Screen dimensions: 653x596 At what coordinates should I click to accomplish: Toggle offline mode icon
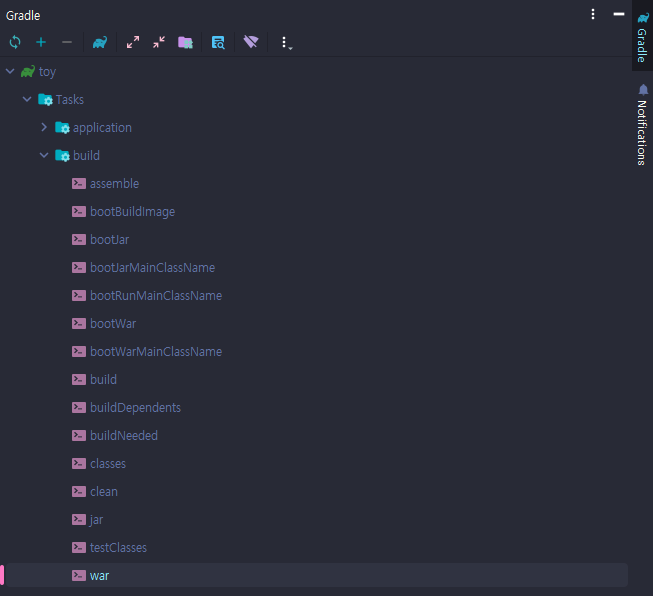251,42
